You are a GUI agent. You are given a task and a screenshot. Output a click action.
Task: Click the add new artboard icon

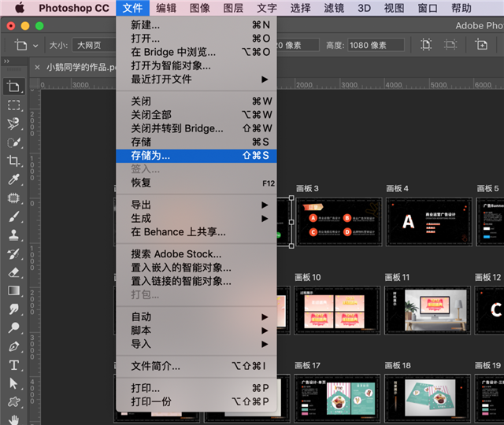[x=481, y=45]
